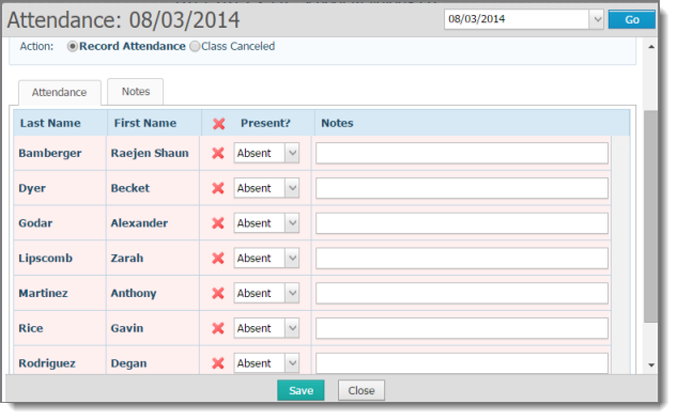The image size is (676, 419).
Task: Click the Notes field for Martinez
Action: 462,294
